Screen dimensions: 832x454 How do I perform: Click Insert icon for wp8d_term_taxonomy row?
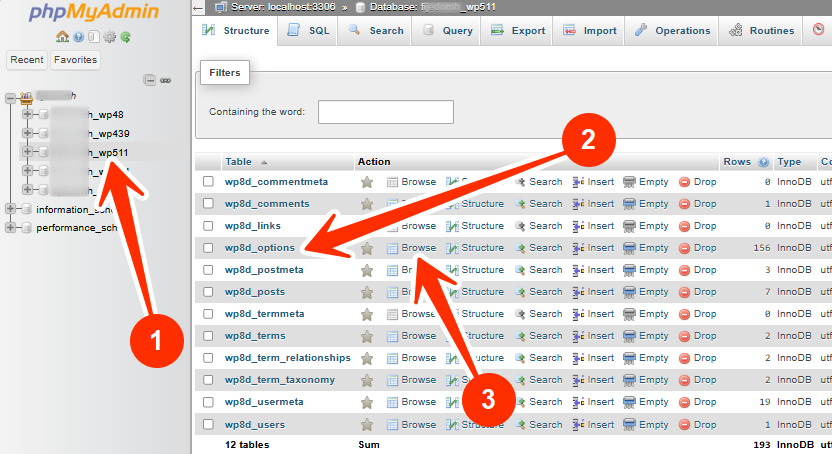578,380
